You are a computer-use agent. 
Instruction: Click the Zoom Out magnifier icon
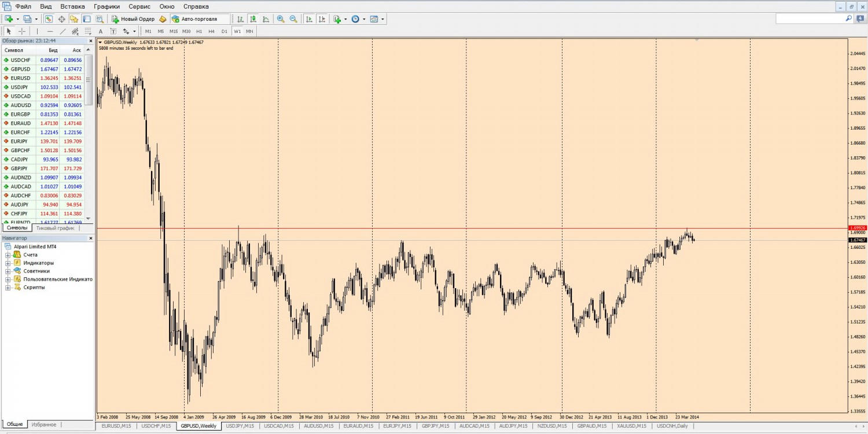point(293,19)
